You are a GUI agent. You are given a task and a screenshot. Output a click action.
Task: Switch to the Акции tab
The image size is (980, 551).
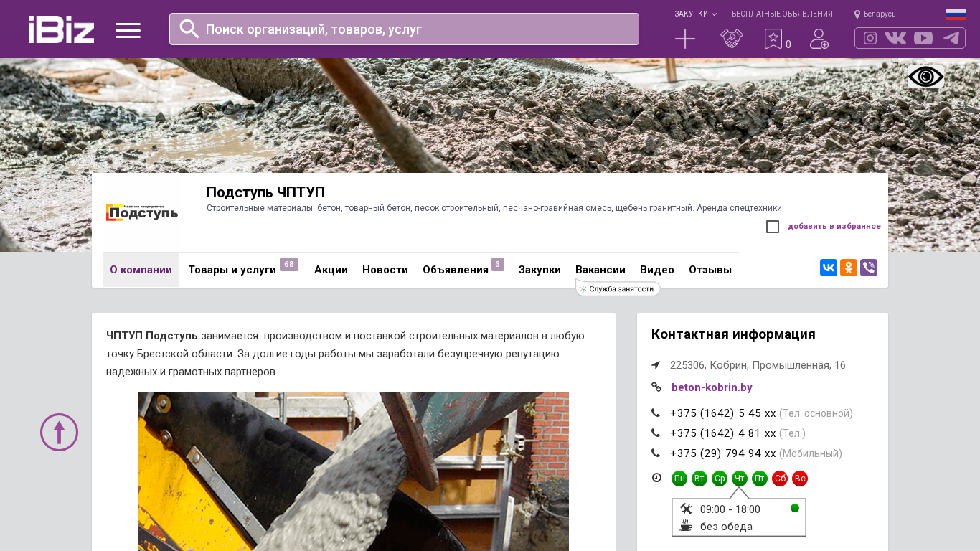tap(331, 270)
